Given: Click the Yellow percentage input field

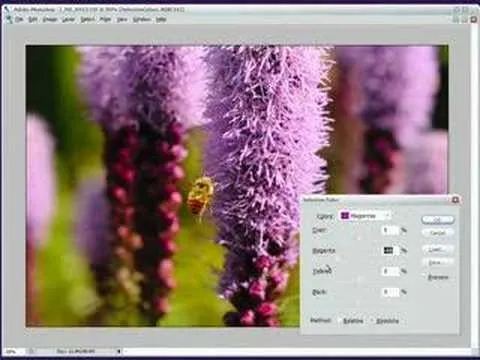Looking at the screenshot, I should click(x=390, y=271).
